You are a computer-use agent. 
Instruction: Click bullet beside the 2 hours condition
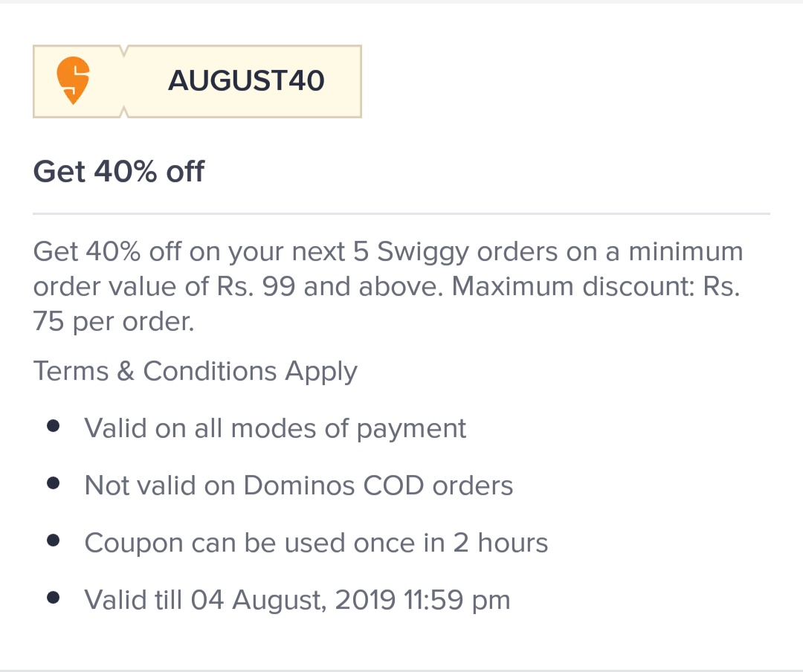coord(53,540)
